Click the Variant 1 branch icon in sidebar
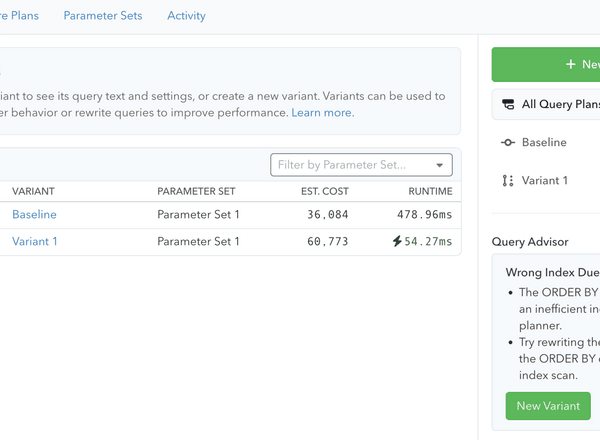Viewport: 600px width, 440px height. pyautogui.click(x=508, y=181)
